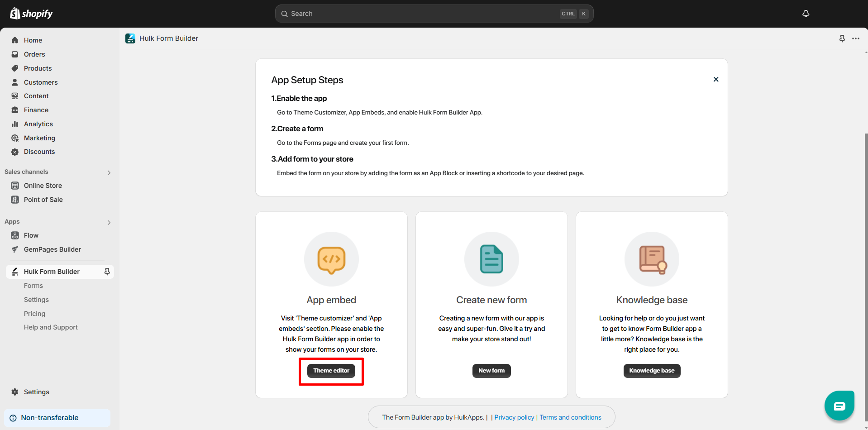868x430 pixels.
Task: Click the Knowledge base book icon
Action: (652, 259)
